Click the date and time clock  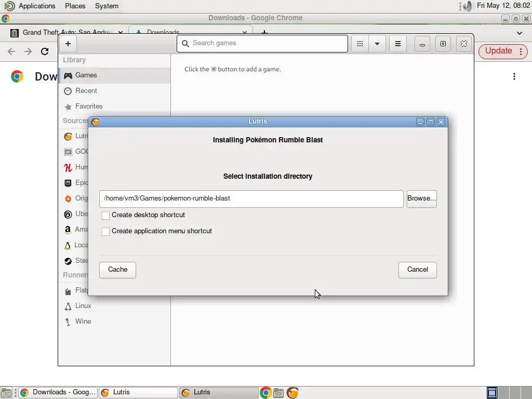coord(503,6)
